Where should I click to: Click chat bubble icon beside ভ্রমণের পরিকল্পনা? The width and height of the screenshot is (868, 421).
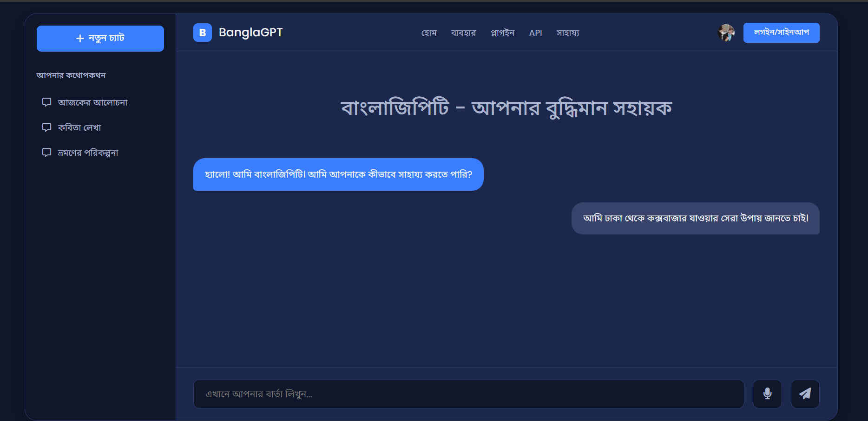(x=47, y=153)
